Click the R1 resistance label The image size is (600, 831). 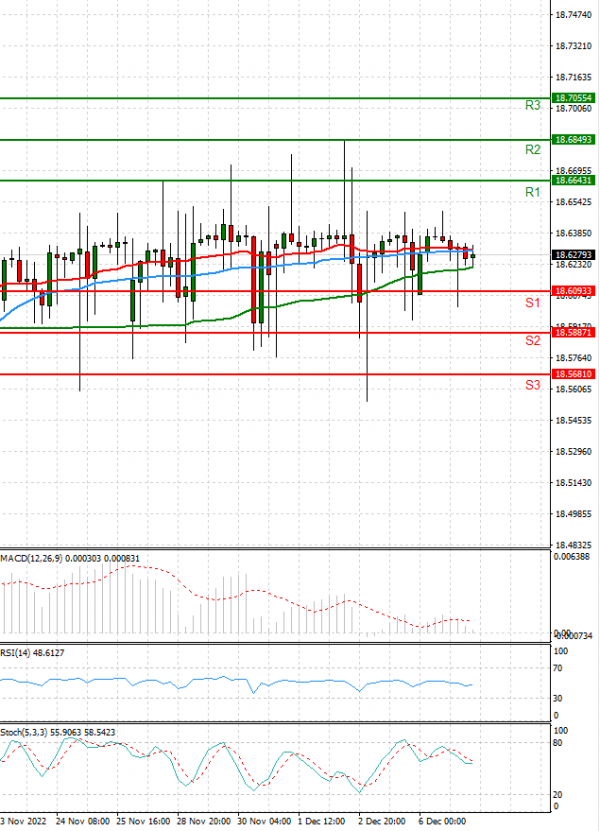(x=532, y=192)
